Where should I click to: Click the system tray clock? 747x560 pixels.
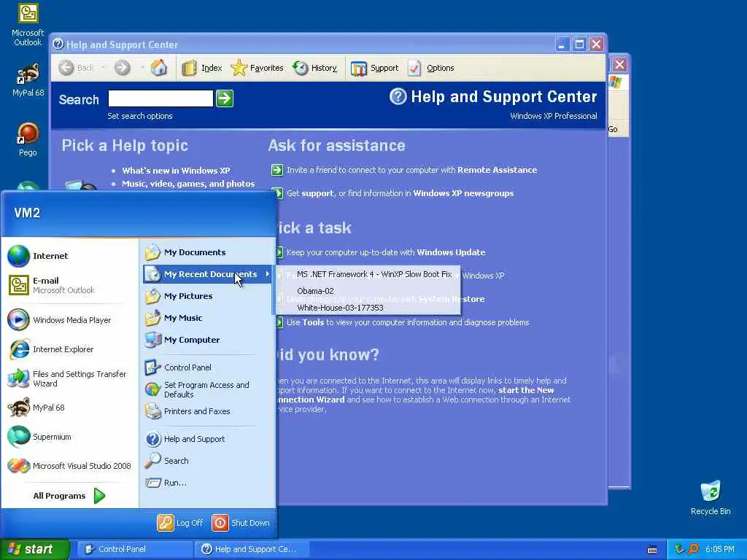pyautogui.click(x=720, y=549)
